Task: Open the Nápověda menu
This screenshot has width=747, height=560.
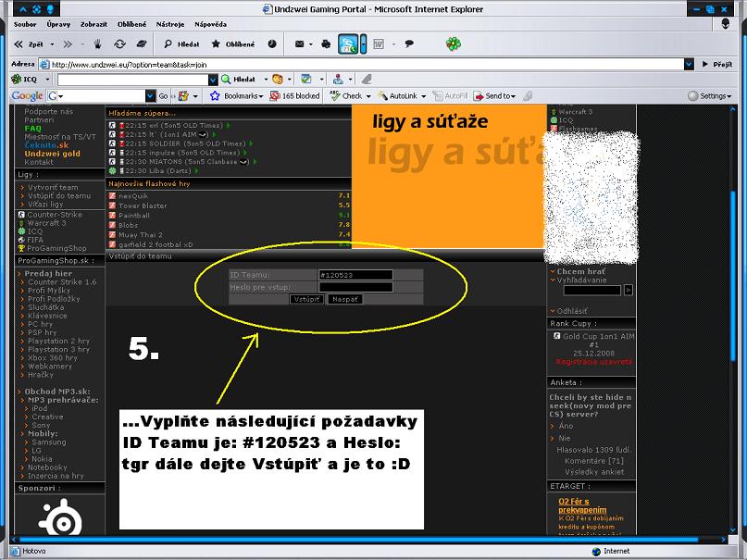Action: [x=210, y=24]
